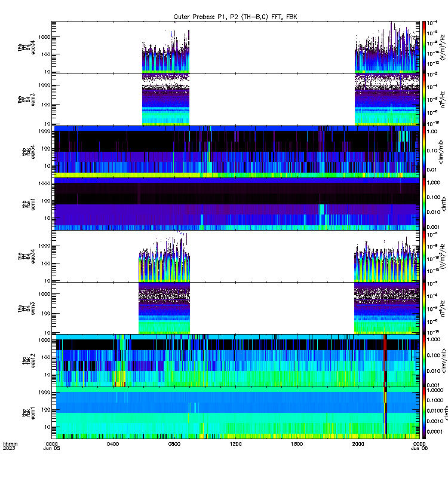Click the 'Jun 05' date label

[x=51, y=448]
